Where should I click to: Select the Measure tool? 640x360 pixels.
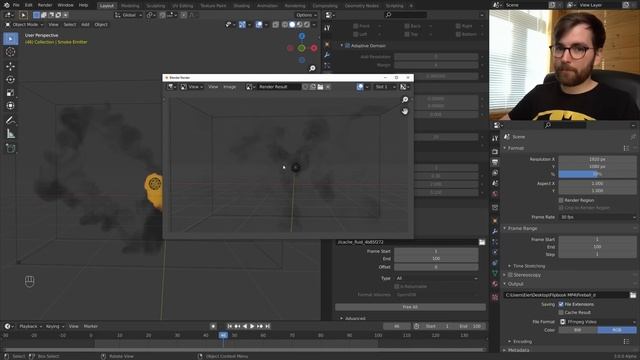point(11,134)
